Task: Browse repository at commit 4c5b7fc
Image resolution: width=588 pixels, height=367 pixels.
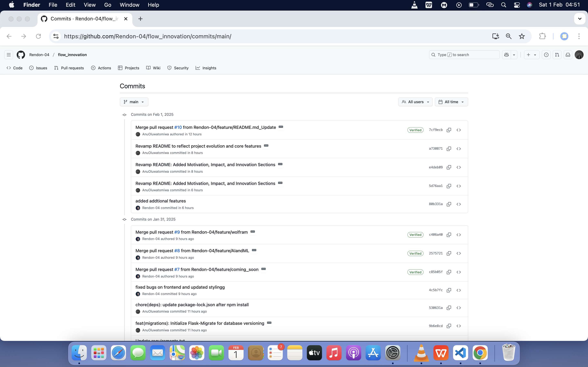Action: 459,290
